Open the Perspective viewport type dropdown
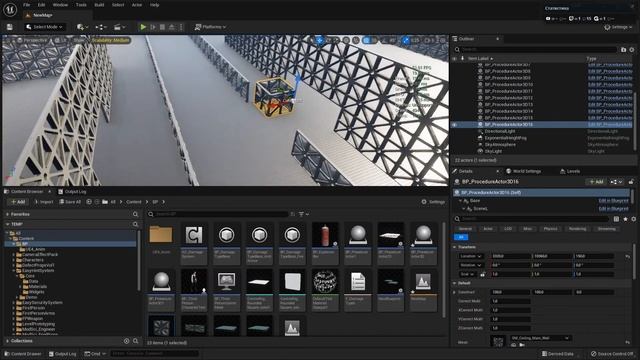 click(32, 40)
